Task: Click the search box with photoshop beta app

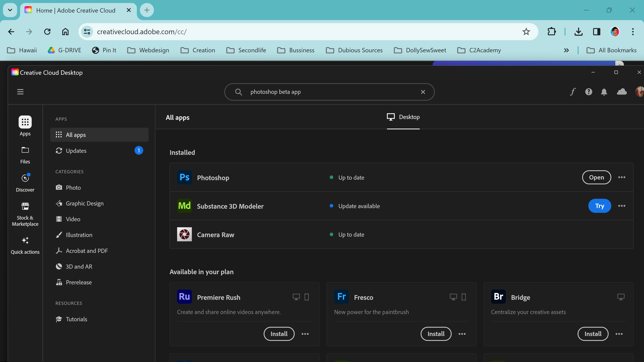Action: click(x=325, y=92)
